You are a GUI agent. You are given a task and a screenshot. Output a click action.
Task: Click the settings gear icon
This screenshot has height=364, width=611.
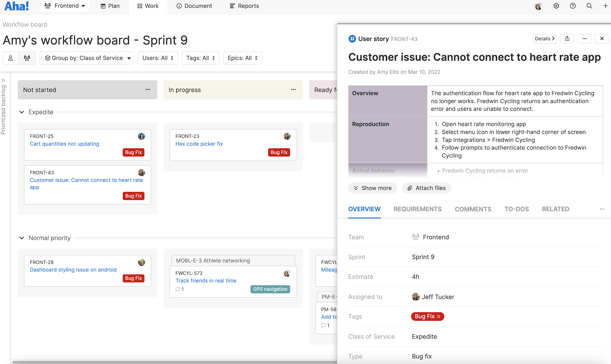point(556,6)
